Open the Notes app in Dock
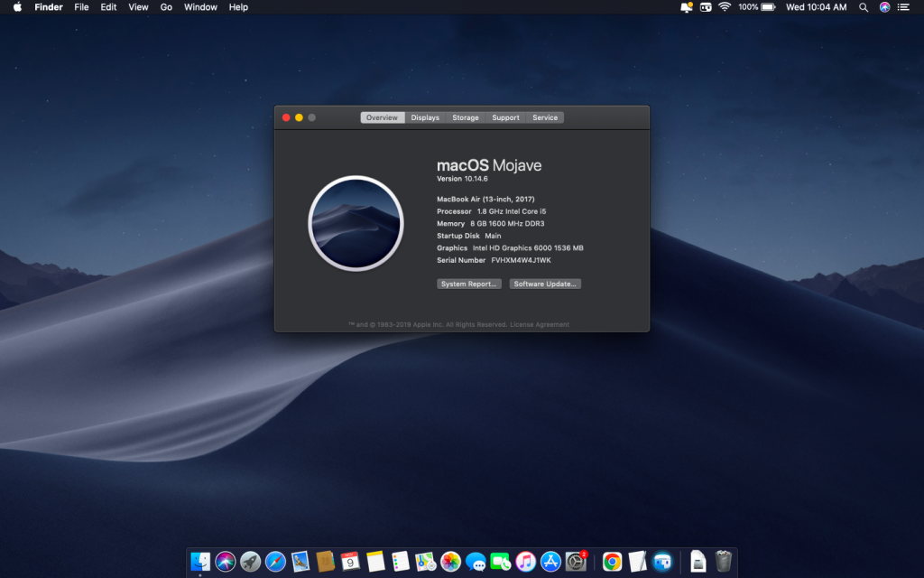 pos(375,562)
